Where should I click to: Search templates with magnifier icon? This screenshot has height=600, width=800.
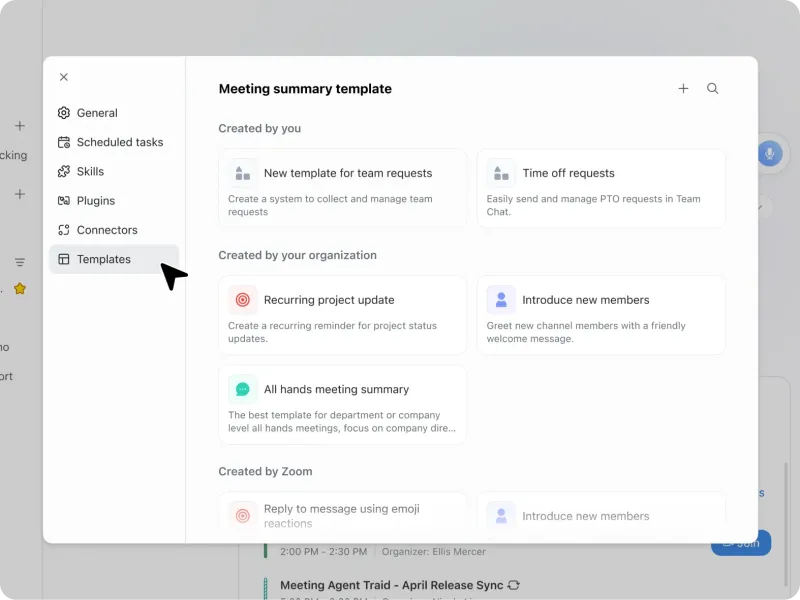tap(713, 89)
